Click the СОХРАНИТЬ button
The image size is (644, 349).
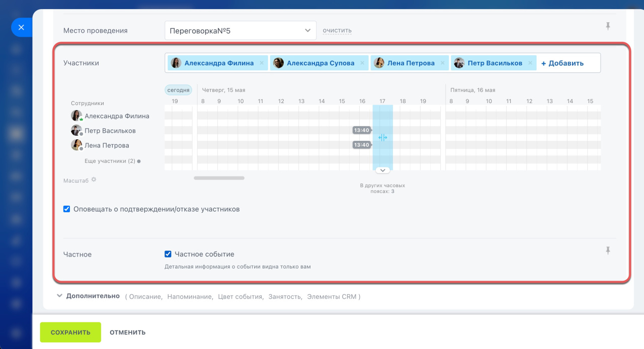pos(70,332)
